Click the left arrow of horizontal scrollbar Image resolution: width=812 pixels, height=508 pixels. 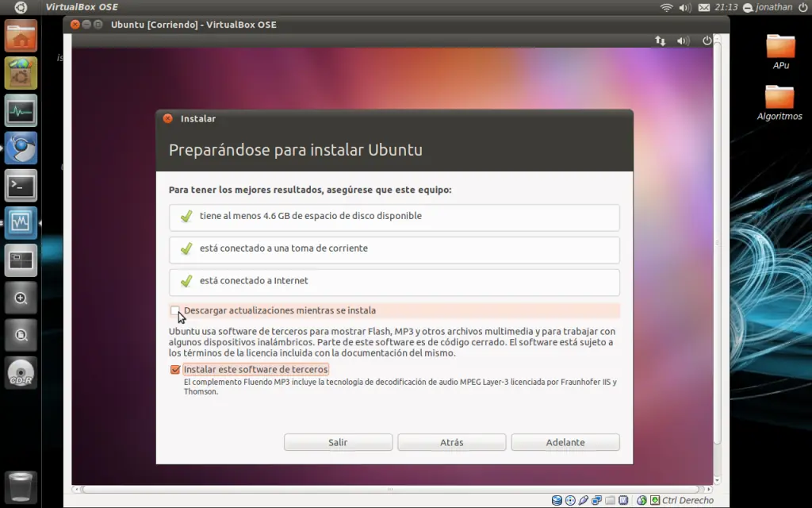(x=76, y=489)
